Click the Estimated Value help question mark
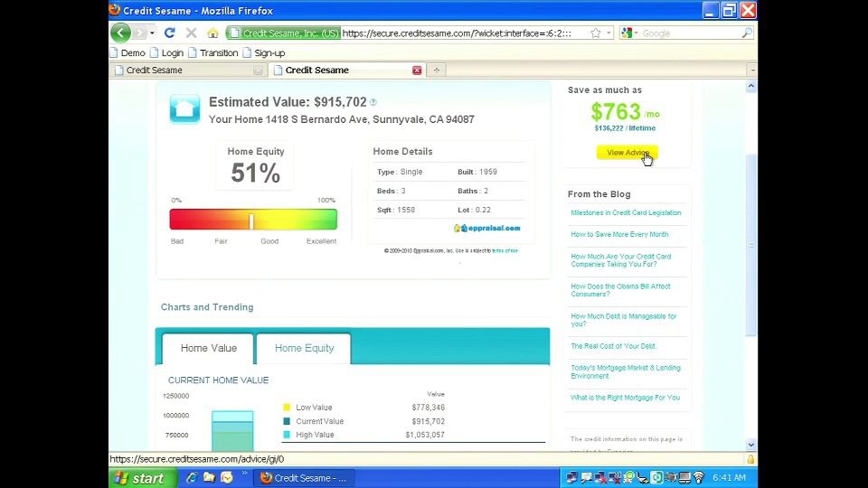 [373, 102]
